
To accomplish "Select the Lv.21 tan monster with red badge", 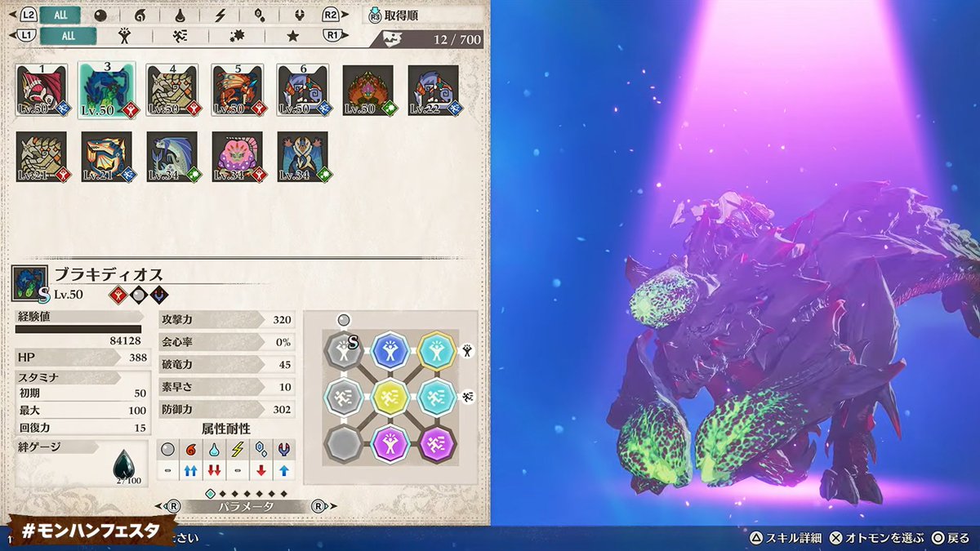I will click(x=42, y=157).
